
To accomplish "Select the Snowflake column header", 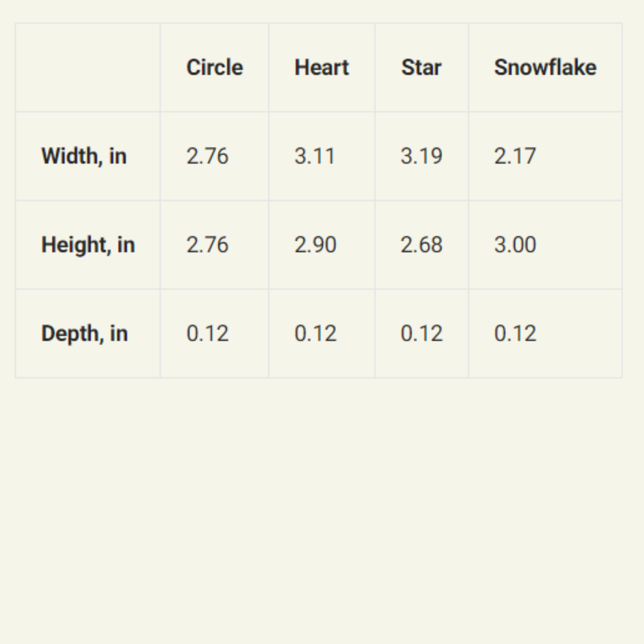I will [545, 67].
